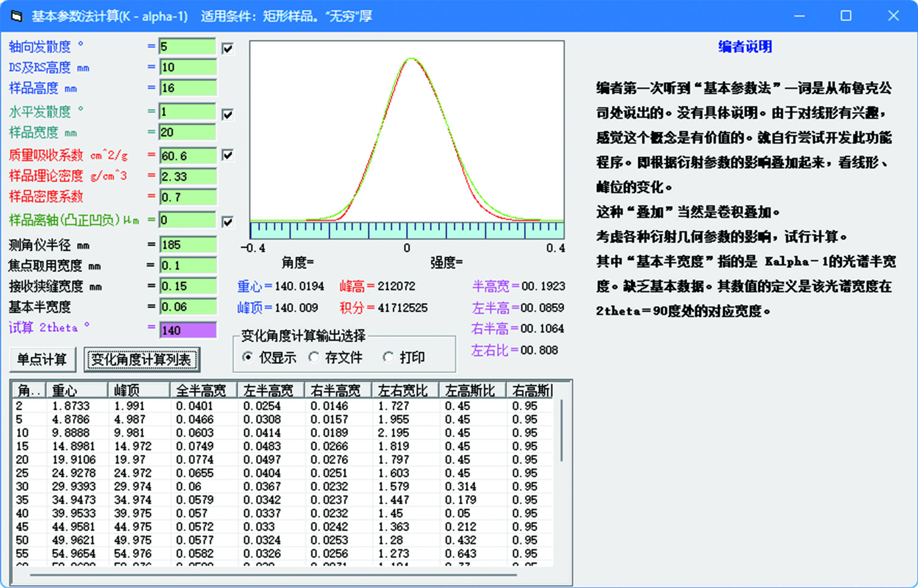The image size is (918, 588).
Task: Minimize the window
Action: click(799, 16)
